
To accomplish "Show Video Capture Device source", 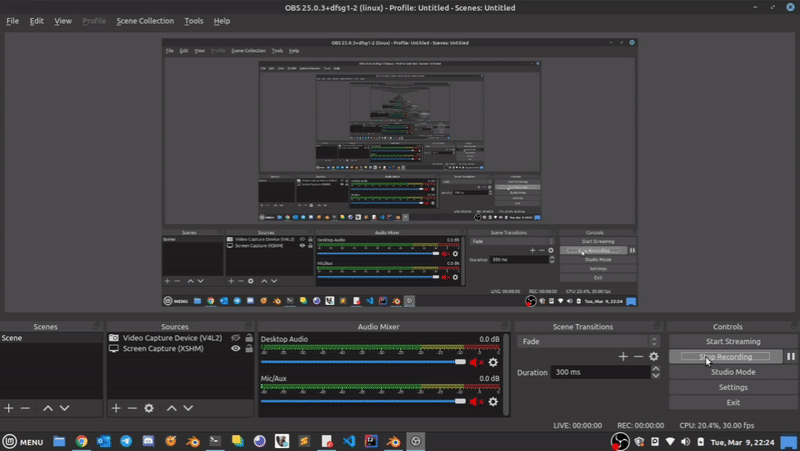I will [235, 338].
